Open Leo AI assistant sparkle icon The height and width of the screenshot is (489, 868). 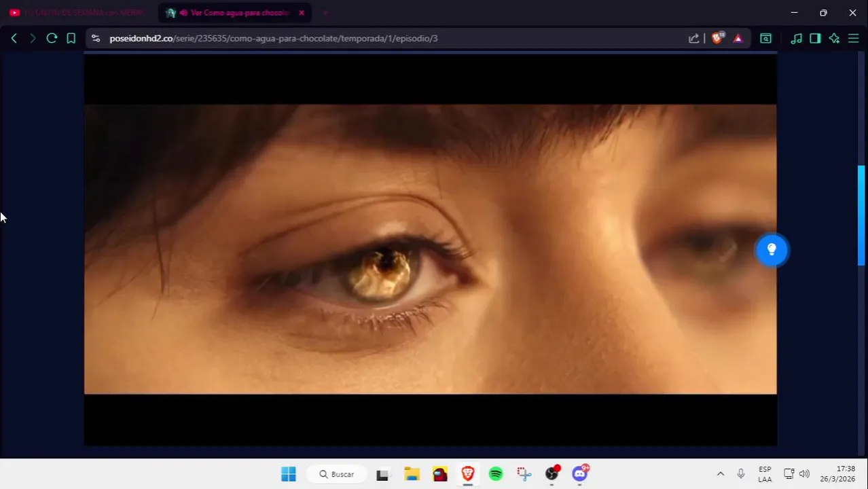(834, 39)
